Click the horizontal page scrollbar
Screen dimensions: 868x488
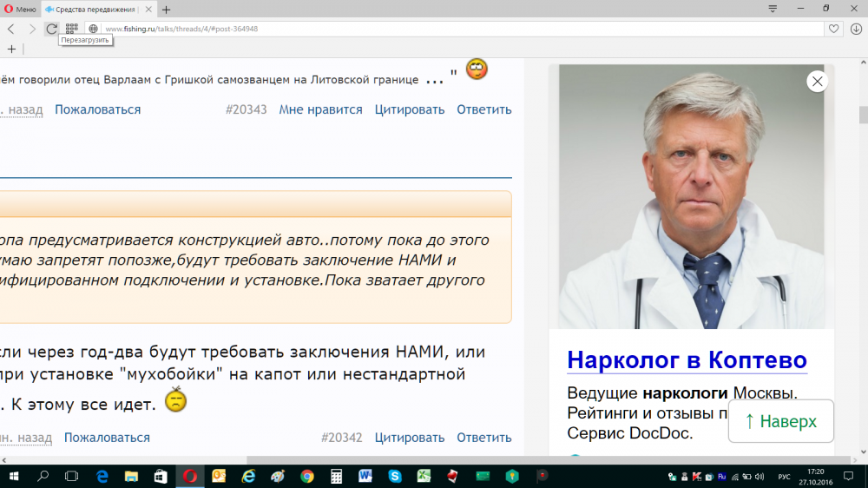coord(434,460)
